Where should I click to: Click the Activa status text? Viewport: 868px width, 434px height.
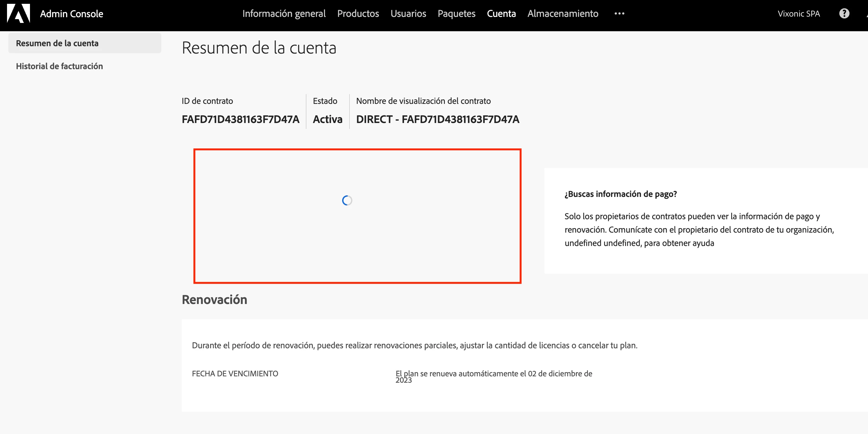(x=327, y=119)
